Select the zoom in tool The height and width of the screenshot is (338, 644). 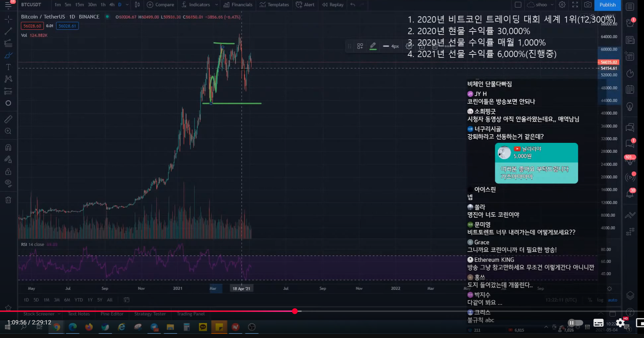[x=8, y=131]
